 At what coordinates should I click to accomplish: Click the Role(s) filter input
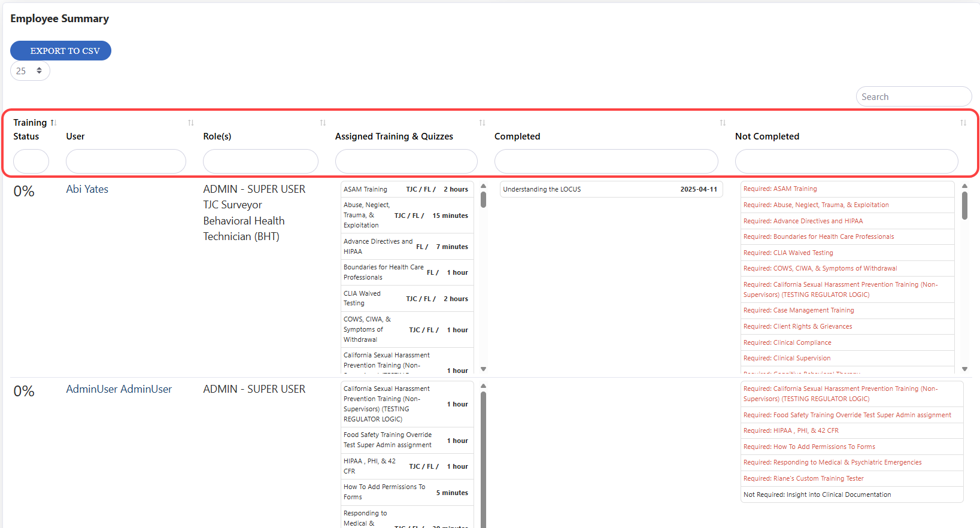pos(260,162)
